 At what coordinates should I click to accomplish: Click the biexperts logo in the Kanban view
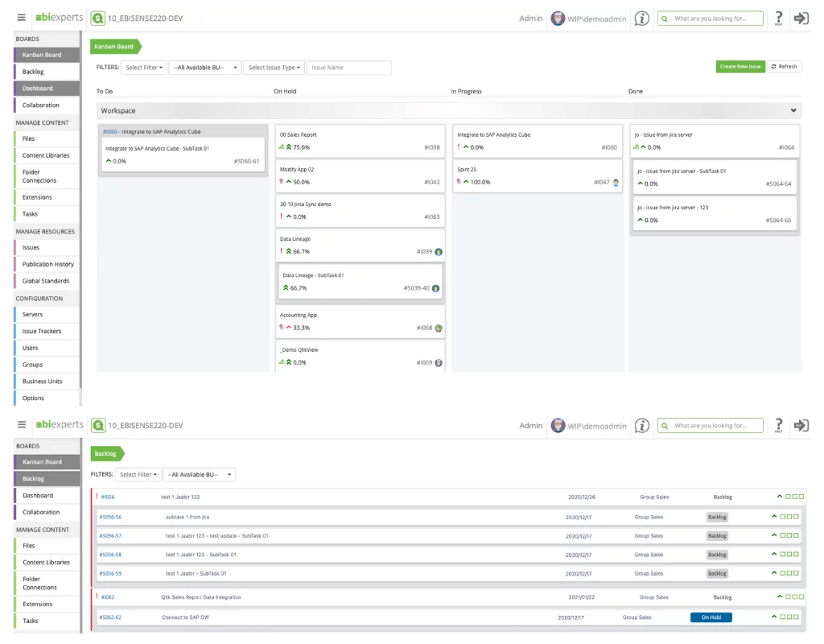pyautogui.click(x=59, y=18)
